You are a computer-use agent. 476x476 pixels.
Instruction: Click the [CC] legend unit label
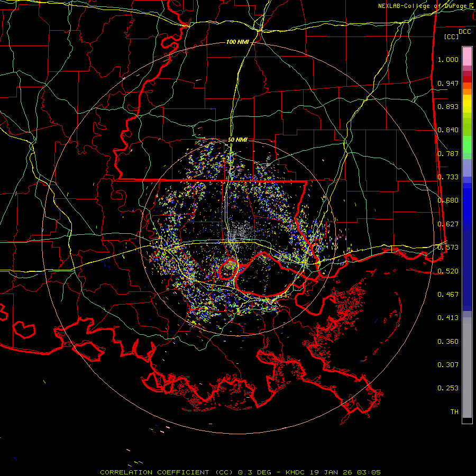click(452, 36)
